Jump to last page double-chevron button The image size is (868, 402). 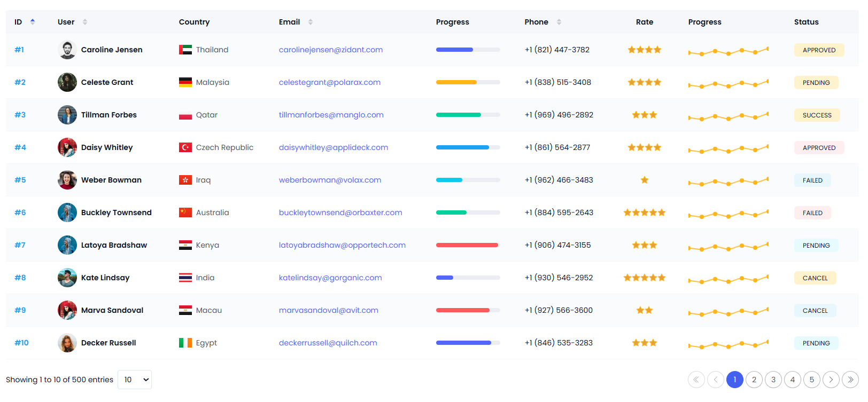pyautogui.click(x=850, y=380)
